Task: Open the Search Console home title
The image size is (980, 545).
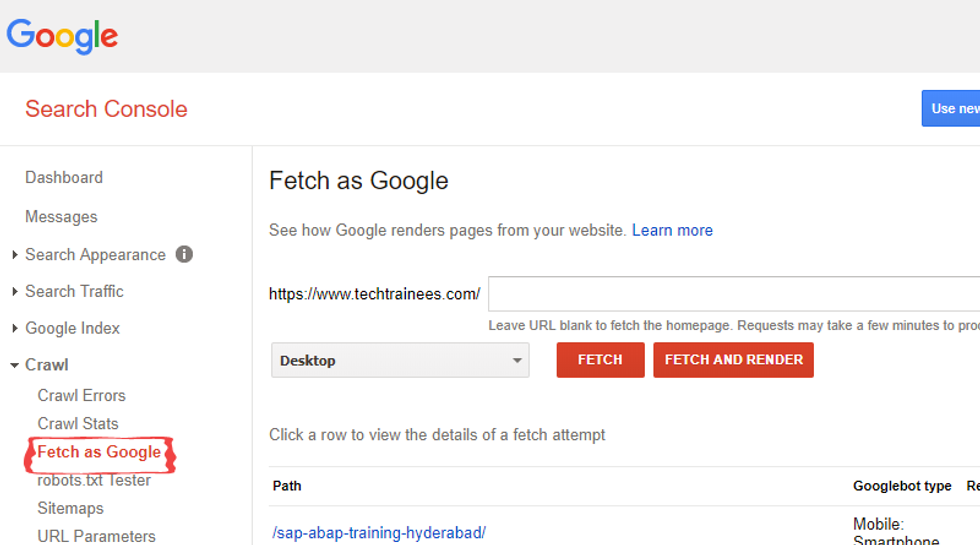Action: (x=106, y=109)
